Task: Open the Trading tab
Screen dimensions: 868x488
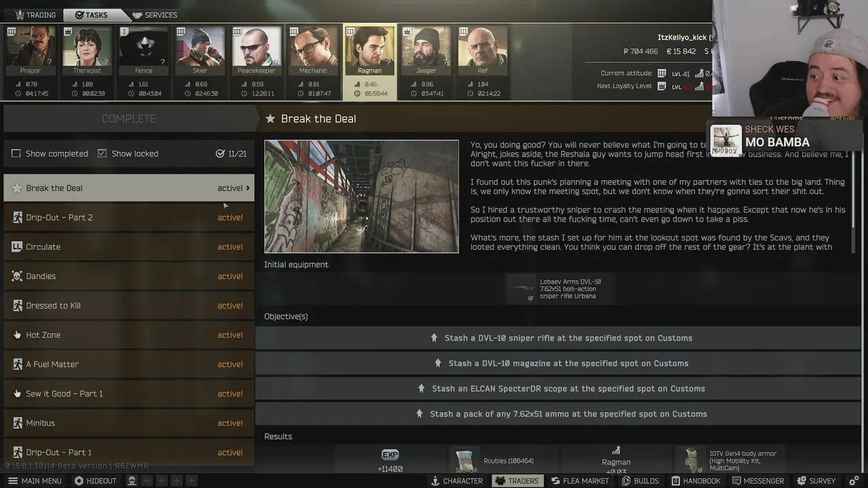Action: [35, 15]
